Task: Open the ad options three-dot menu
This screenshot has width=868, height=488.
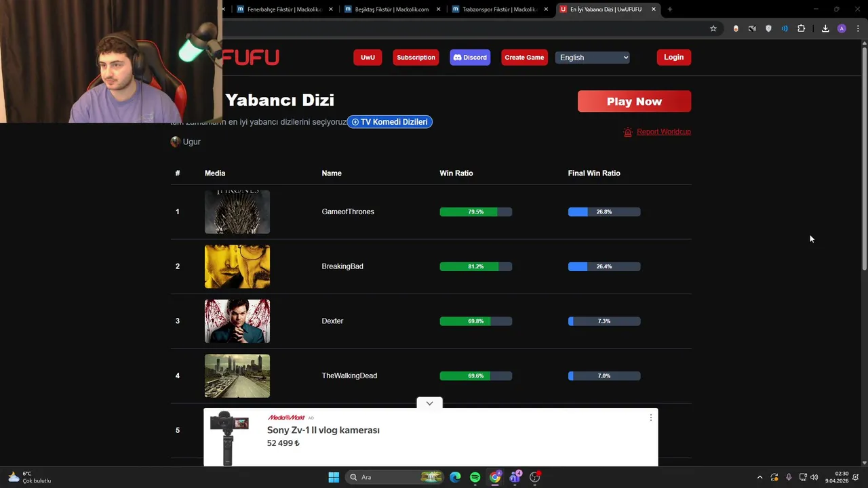Action: point(651,418)
